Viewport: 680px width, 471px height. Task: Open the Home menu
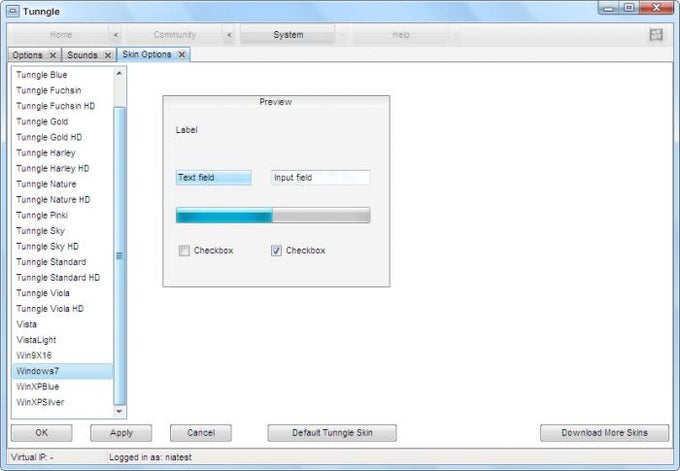click(x=61, y=35)
